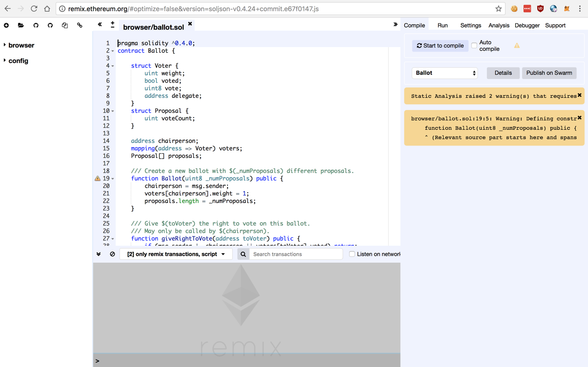Click the search magnifier icon in terminal
Image resolution: width=588 pixels, height=367 pixels.
pyautogui.click(x=243, y=254)
